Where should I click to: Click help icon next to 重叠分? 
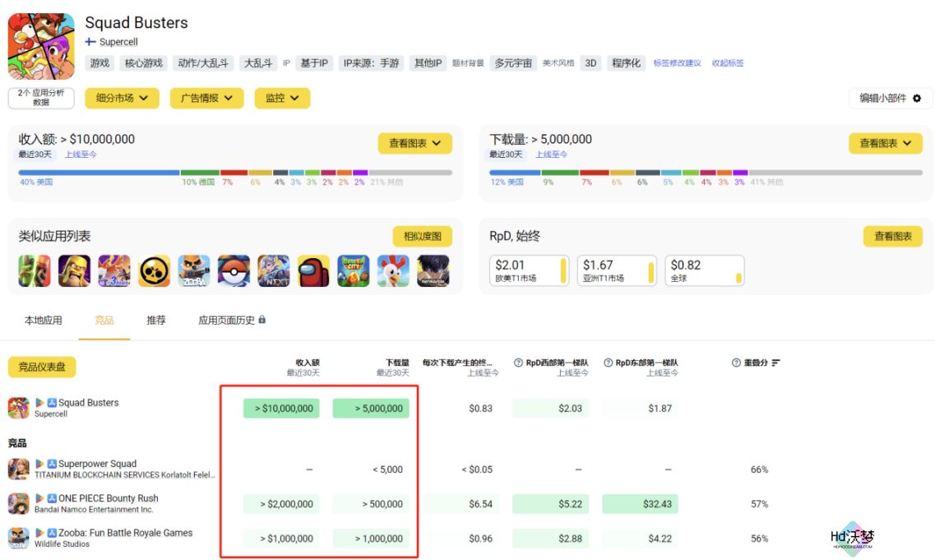pos(736,363)
